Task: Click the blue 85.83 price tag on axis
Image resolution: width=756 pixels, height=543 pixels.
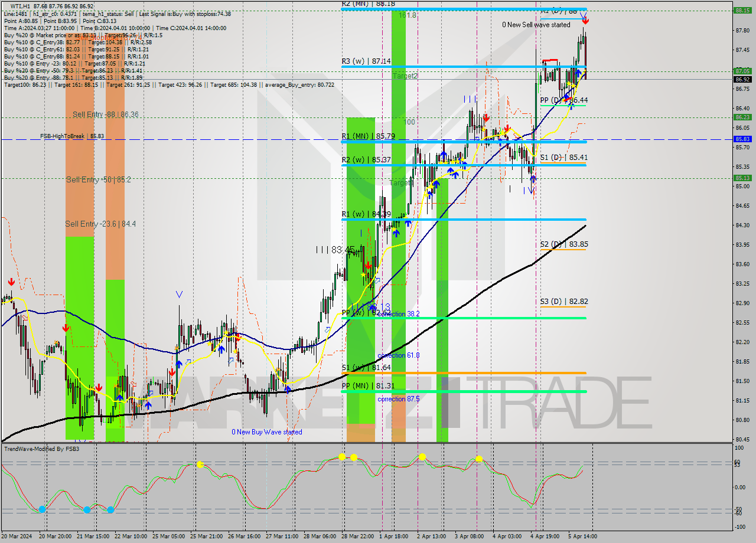Action: (742, 139)
